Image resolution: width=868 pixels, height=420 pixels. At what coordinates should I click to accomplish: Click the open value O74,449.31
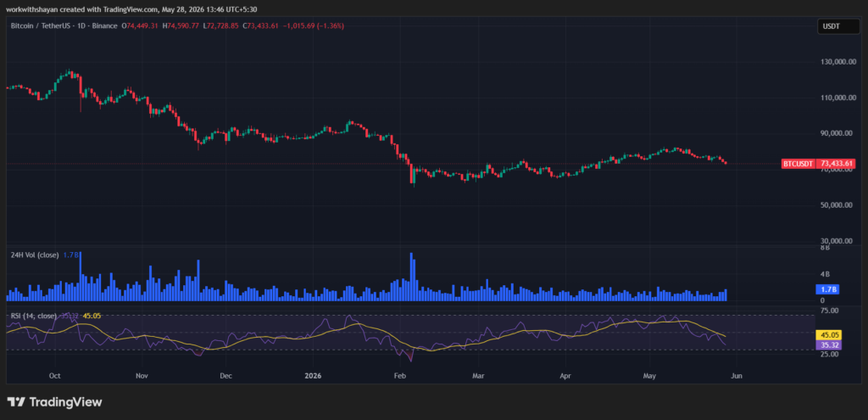141,26
